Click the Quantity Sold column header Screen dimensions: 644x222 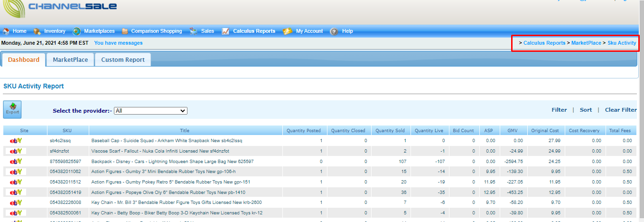pos(390,131)
